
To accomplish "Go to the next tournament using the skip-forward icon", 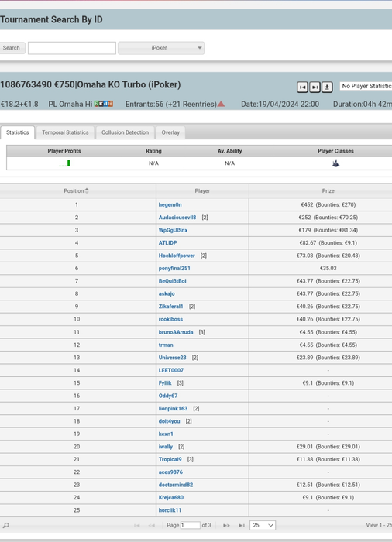I will point(315,87).
